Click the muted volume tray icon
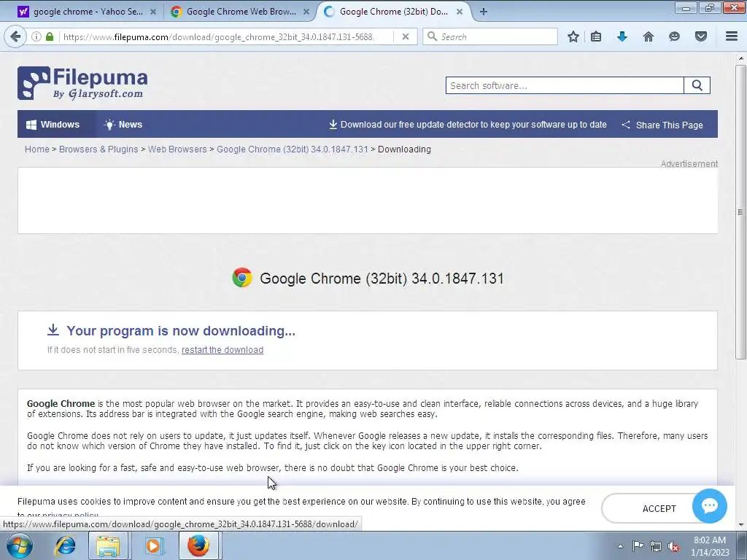747x560 pixels. (673, 546)
